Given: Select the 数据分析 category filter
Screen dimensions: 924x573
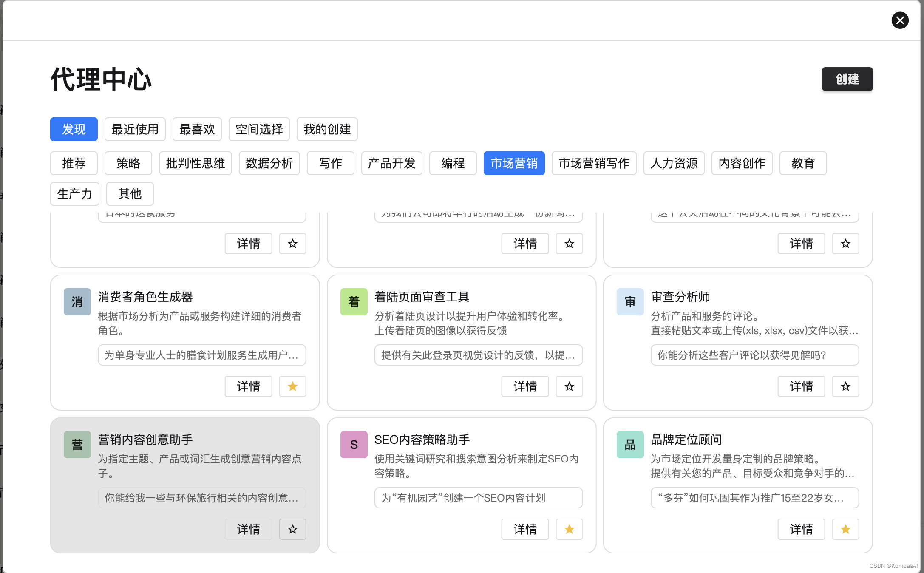Looking at the screenshot, I should [x=269, y=163].
